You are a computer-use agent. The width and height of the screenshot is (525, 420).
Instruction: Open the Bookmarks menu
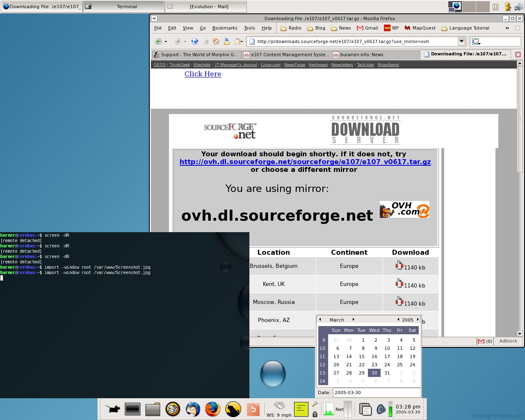click(225, 28)
